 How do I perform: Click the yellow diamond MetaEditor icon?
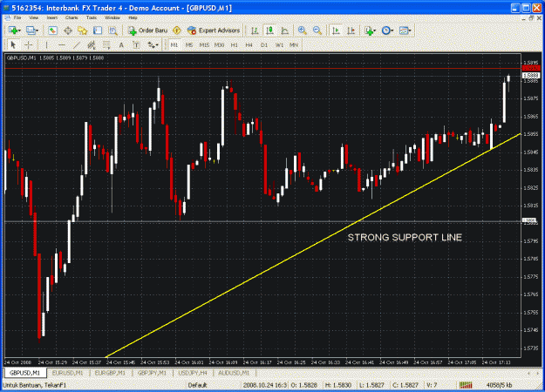click(176, 30)
